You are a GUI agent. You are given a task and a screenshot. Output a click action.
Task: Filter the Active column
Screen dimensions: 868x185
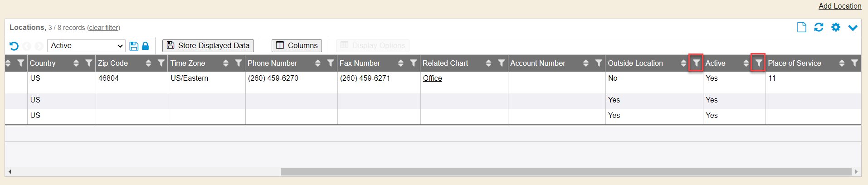point(758,63)
